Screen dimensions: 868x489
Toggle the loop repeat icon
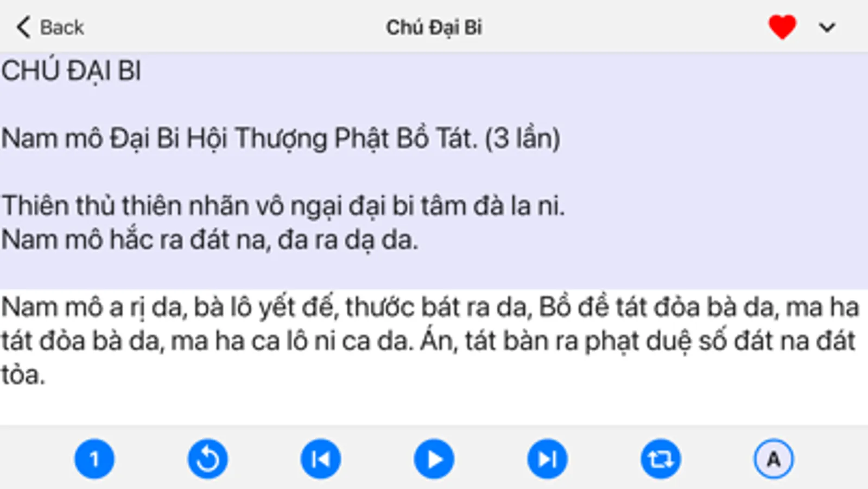tap(661, 459)
